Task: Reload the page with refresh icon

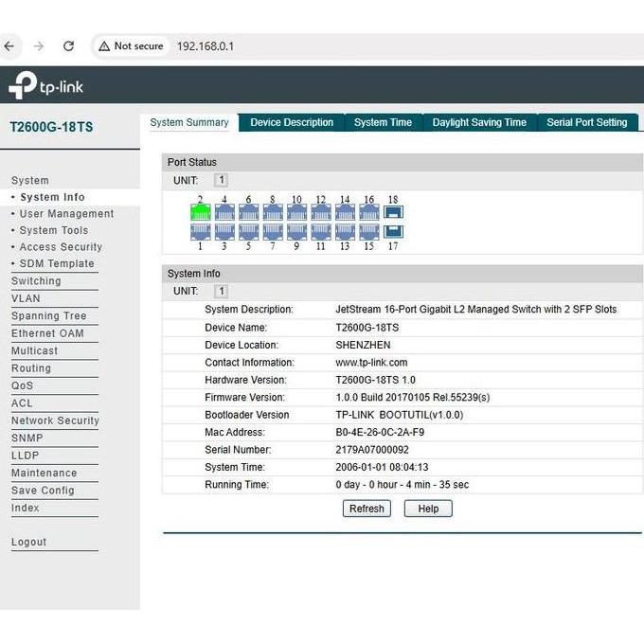Action: click(x=68, y=46)
